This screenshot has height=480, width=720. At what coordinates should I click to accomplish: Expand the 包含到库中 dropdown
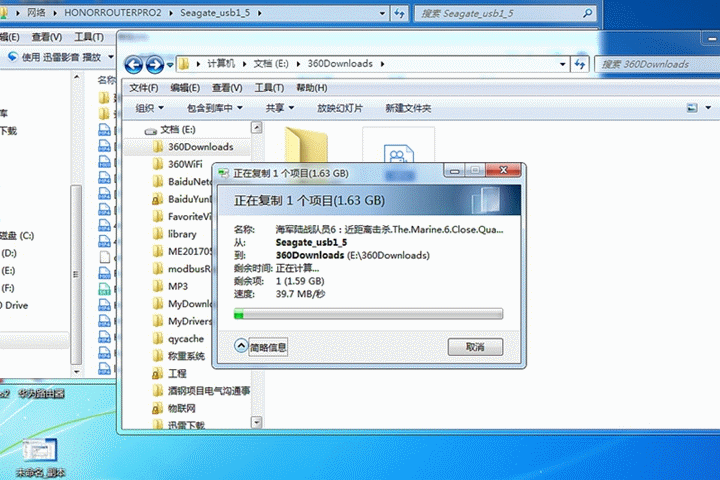(x=214, y=108)
